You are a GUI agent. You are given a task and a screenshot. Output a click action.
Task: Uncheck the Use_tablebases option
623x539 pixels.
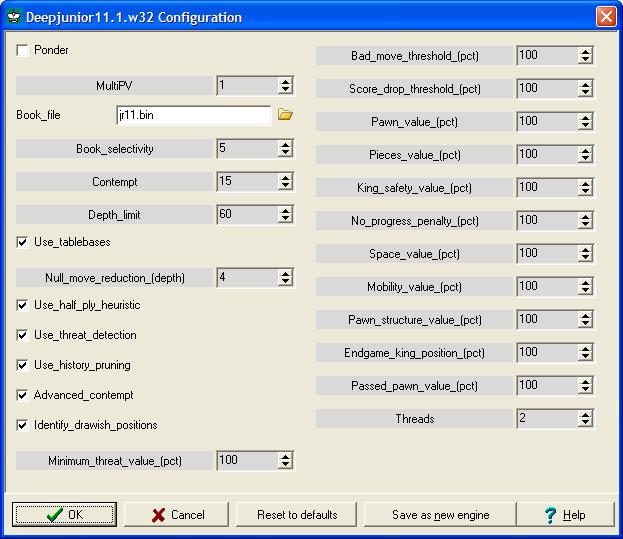pos(24,242)
